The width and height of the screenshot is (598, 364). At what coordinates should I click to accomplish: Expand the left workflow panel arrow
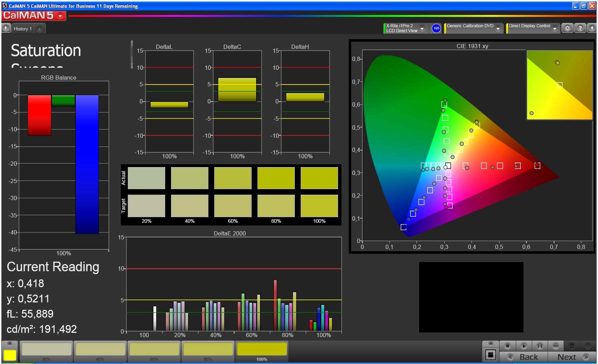coord(6,28)
